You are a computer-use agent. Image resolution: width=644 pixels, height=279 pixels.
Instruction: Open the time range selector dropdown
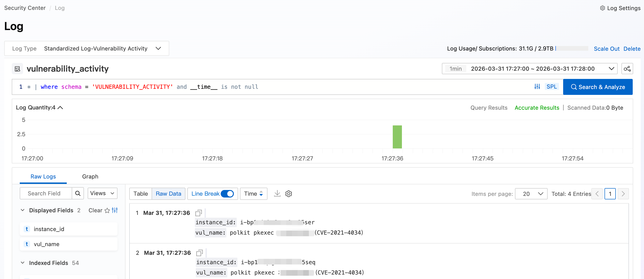530,69
